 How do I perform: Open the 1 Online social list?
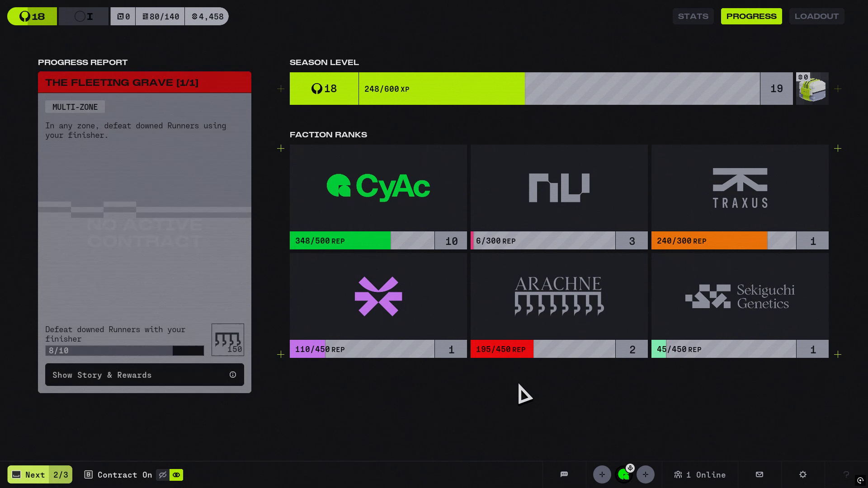click(x=700, y=474)
